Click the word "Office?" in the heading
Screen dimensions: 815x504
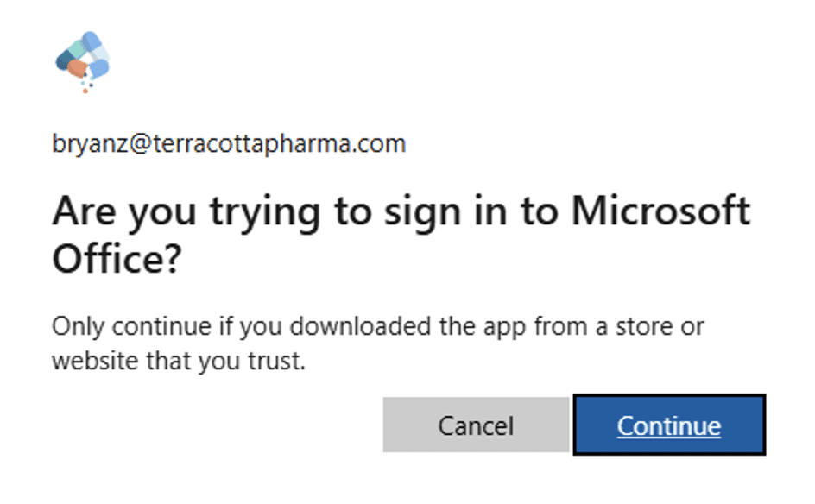click(116, 258)
